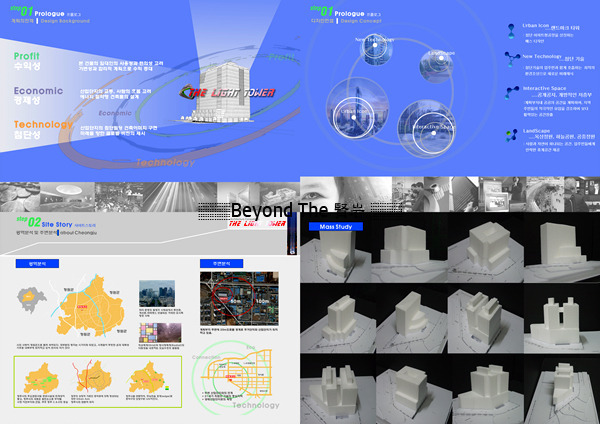Click the Connection label near street grid map
The image size is (600, 424).
pyautogui.click(x=206, y=357)
